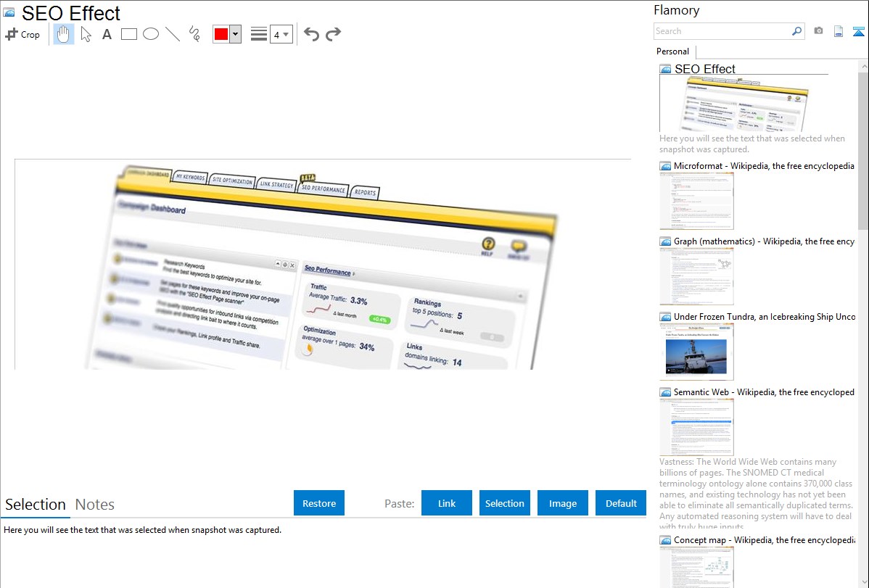Redo the last edit
The width and height of the screenshot is (869, 588).
[334, 34]
